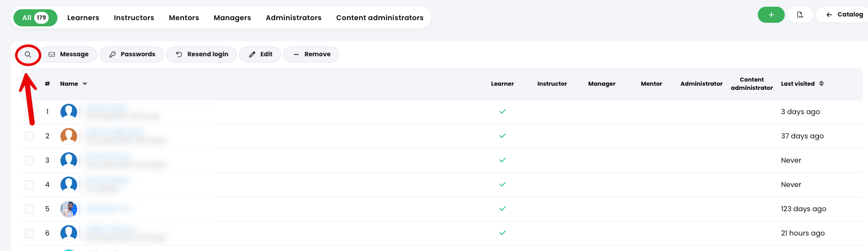Click the Resend login button
Viewport: 868px width, 251px height.
pos(201,54)
